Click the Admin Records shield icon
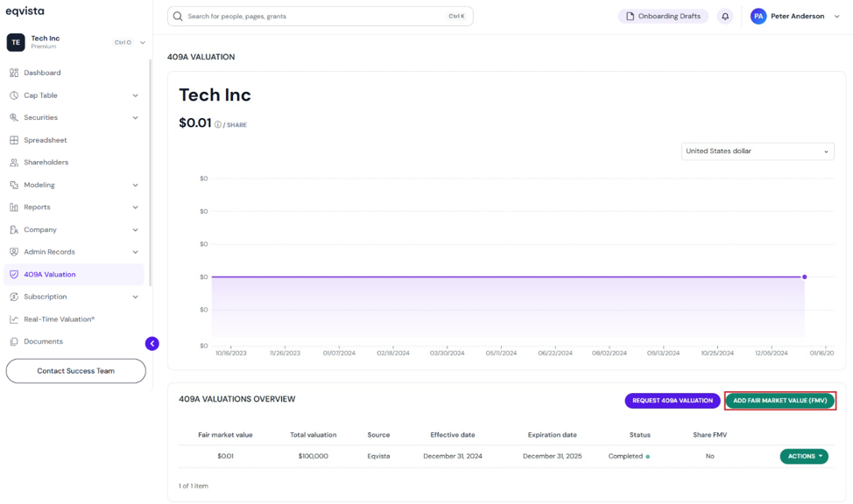This screenshot has height=504, width=853. pyautogui.click(x=14, y=252)
